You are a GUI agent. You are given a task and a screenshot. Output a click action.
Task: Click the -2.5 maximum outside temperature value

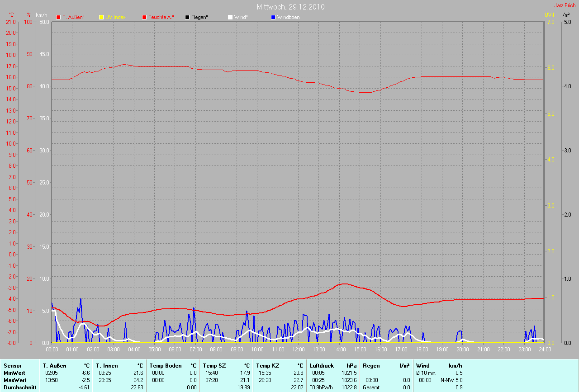pyautogui.click(x=85, y=380)
